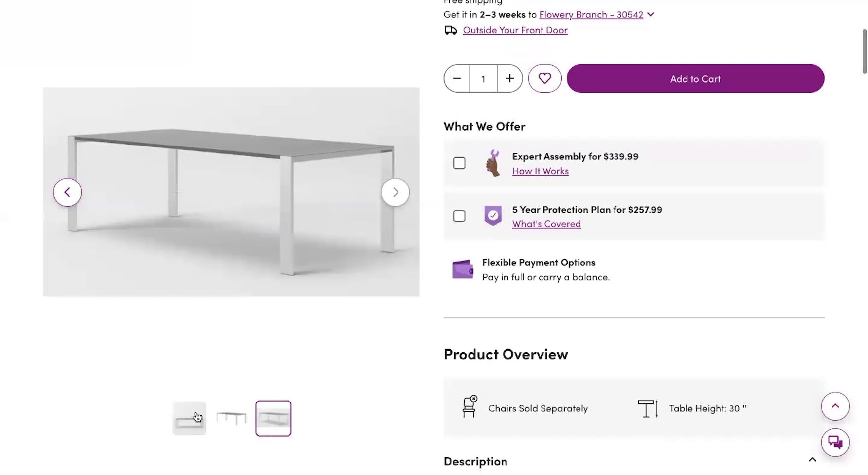Show the next product image

click(395, 192)
